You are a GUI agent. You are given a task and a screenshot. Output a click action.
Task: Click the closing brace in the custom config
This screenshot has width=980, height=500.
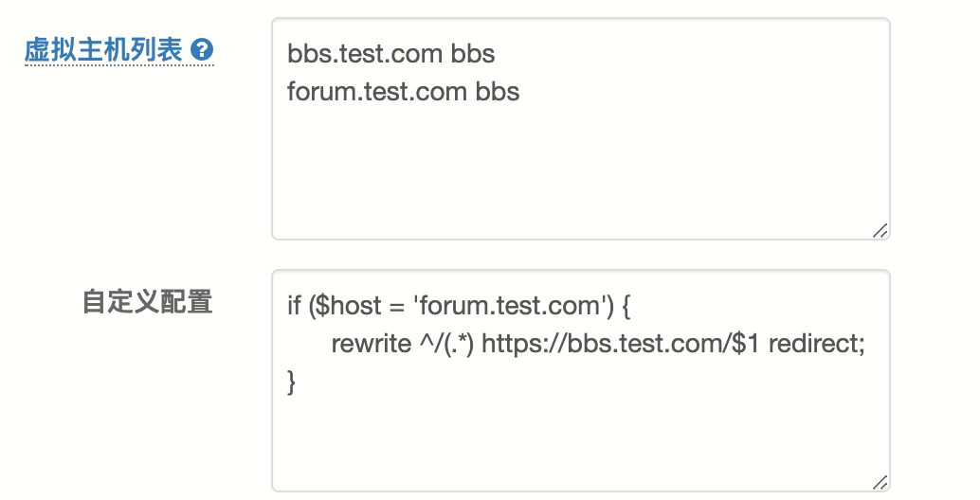(292, 383)
